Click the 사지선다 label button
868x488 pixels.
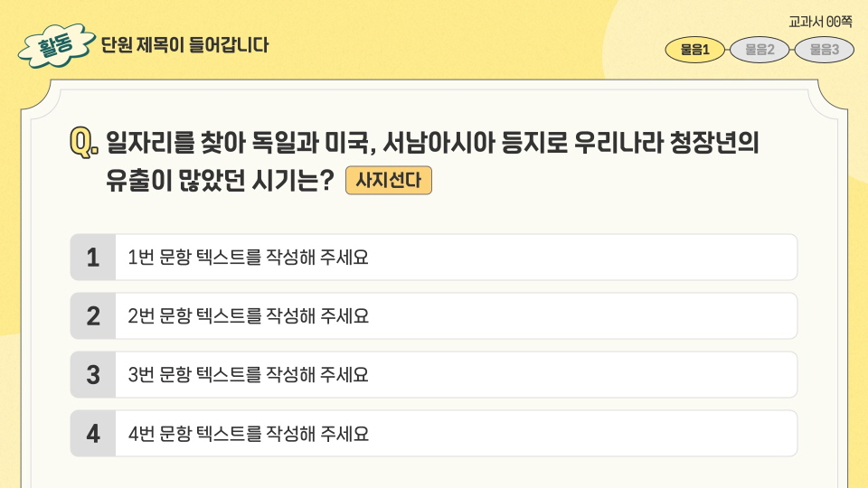[389, 181]
